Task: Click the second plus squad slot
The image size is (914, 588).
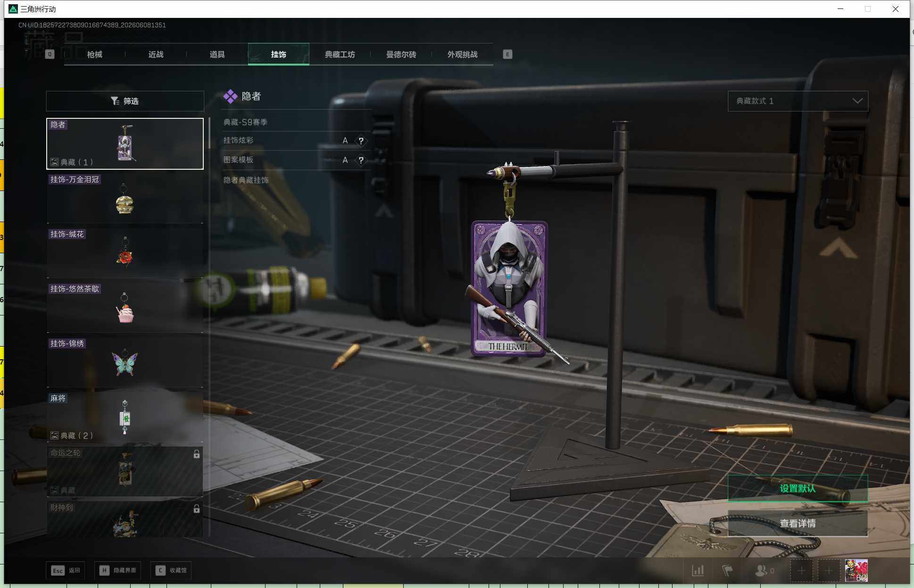Action: click(x=829, y=571)
